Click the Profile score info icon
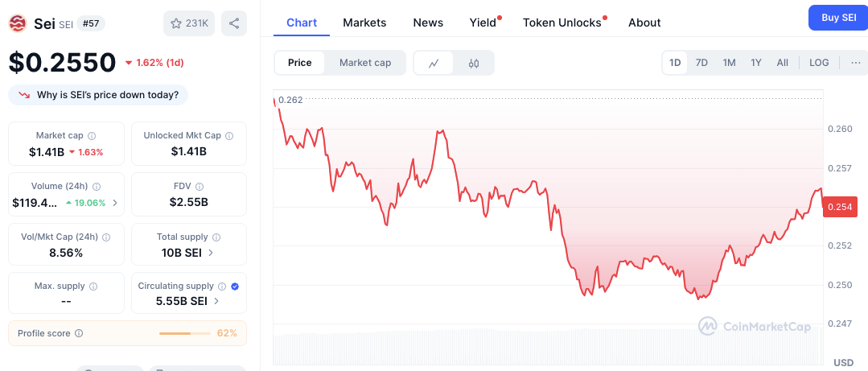This screenshot has height=371, width=868. pyautogui.click(x=79, y=333)
